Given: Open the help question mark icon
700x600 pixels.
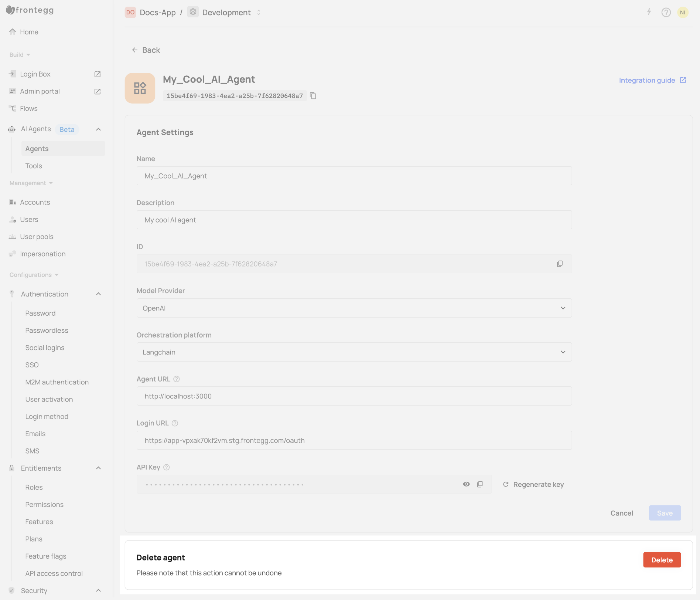Looking at the screenshot, I should [666, 13].
